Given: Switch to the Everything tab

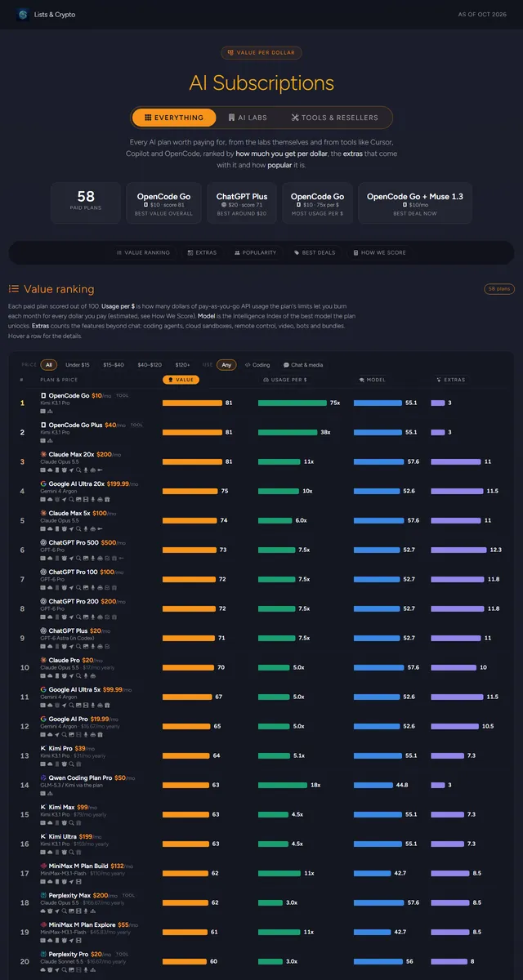Looking at the screenshot, I should (x=174, y=118).
